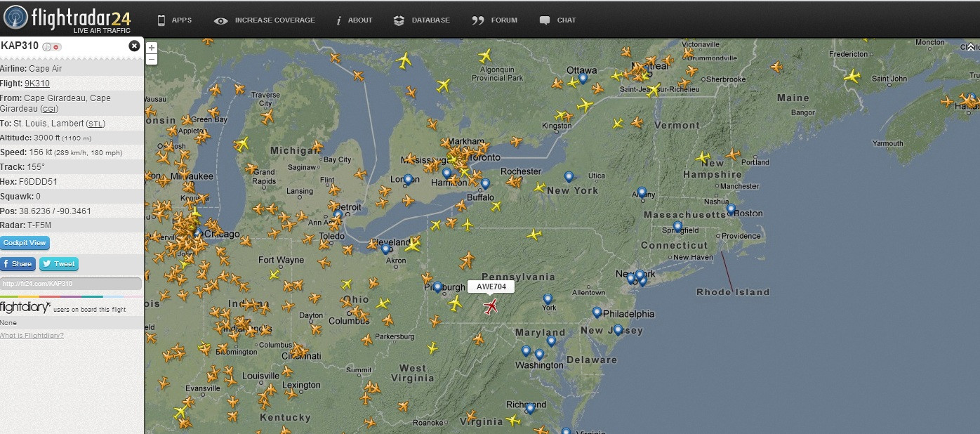Click the Richmond airport pin marker
The height and width of the screenshot is (434, 980).
pos(530,408)
